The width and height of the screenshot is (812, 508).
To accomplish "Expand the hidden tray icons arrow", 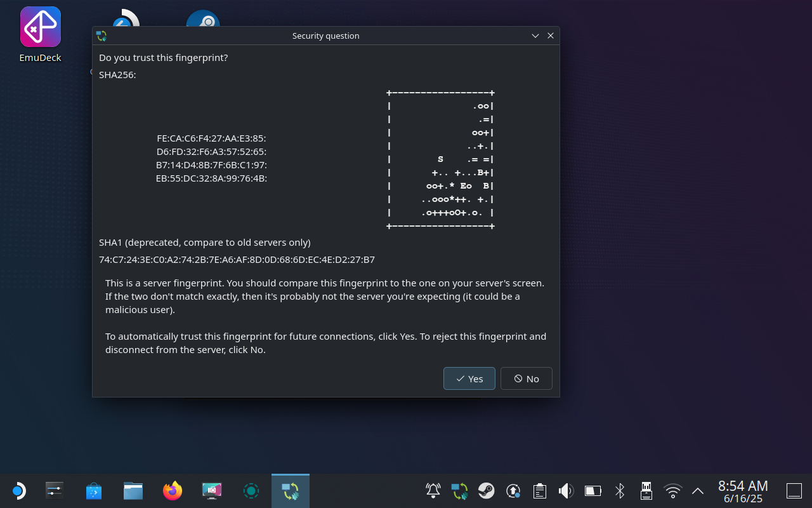I will tap(697, 490).
